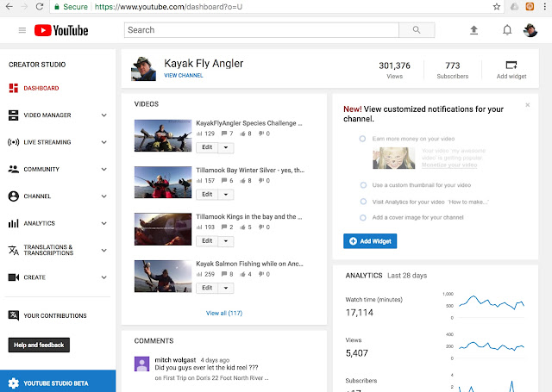Edit the Tillamook Bay Winter Silver video
This screenshot has width=552, height=392.
pyautogui.click(x=207, y=194)
